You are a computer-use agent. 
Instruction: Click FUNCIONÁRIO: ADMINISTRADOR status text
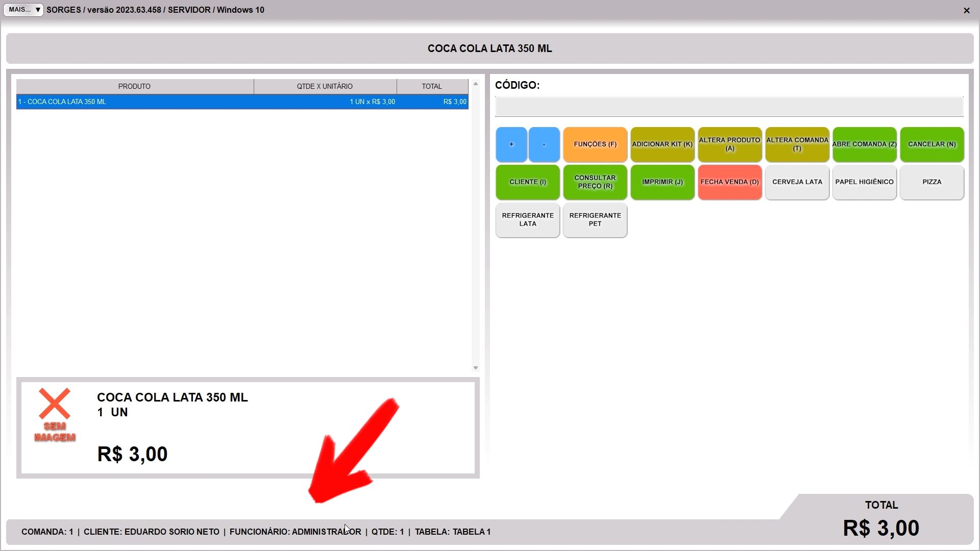pos(296,532)
